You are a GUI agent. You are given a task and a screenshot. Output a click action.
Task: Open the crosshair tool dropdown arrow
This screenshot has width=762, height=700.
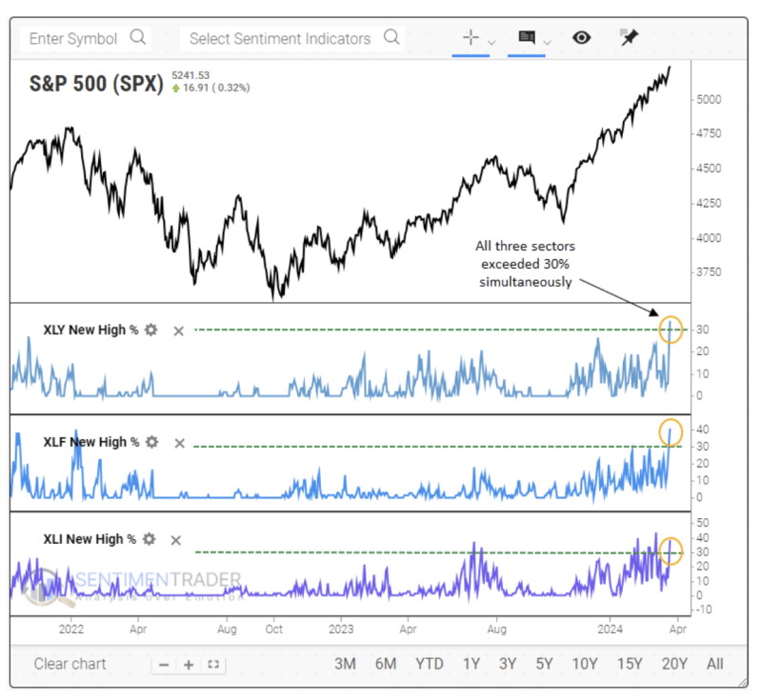click(491, 42)
